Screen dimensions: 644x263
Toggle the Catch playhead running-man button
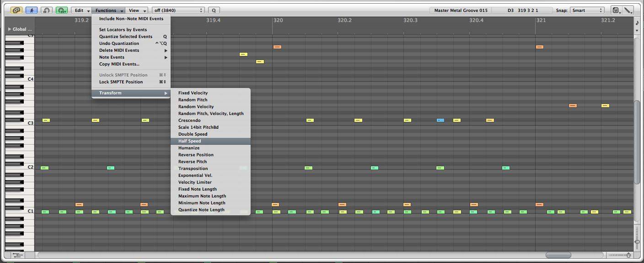pos(31,10)
